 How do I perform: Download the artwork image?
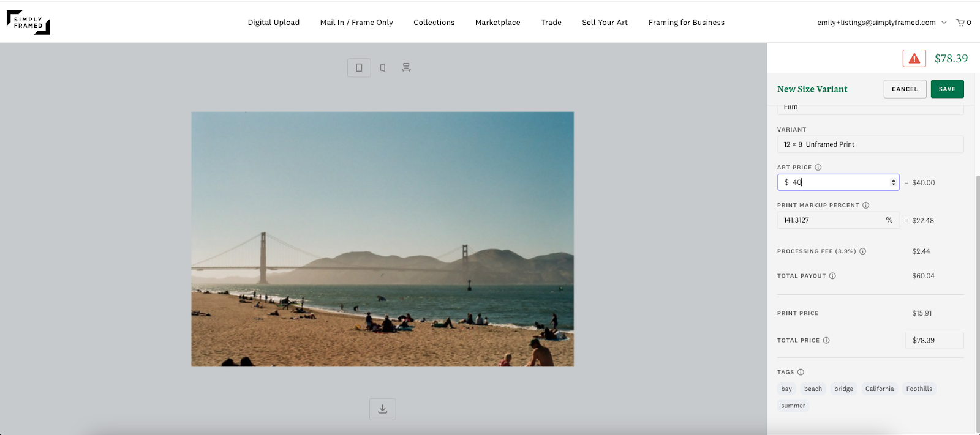tap(383, 409)
